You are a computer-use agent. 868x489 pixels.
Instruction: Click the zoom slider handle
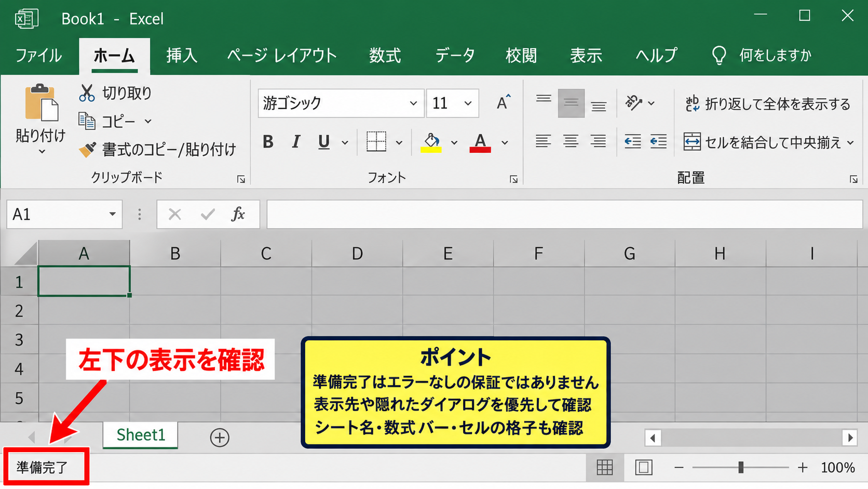coord(741,467)
